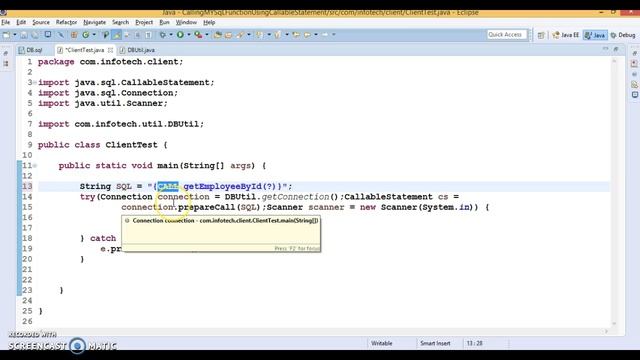
Task: Click the green New Java Class icon
Action: click(x=86, y=35)
